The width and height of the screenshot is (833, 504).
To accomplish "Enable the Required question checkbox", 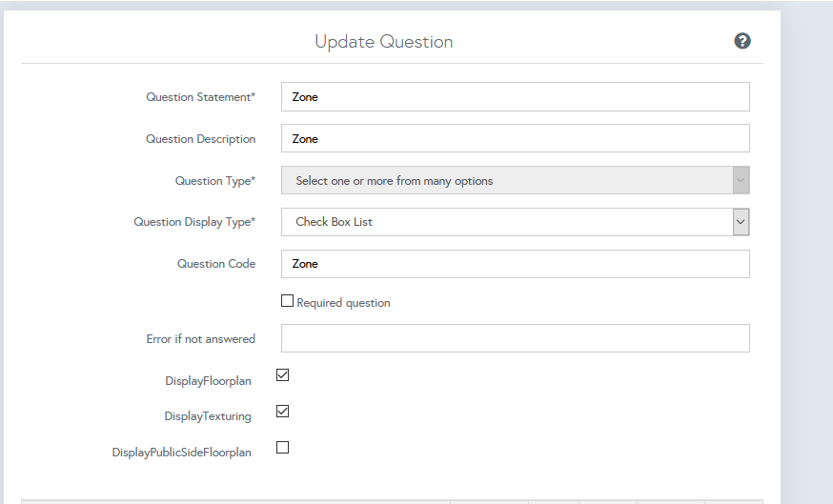I will pos(287,301).
